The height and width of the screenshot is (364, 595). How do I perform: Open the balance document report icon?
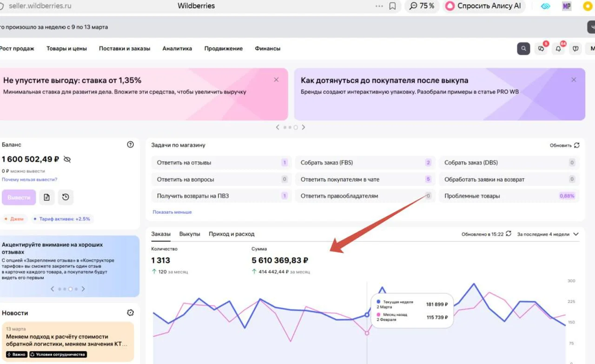(x=46, y=197)
